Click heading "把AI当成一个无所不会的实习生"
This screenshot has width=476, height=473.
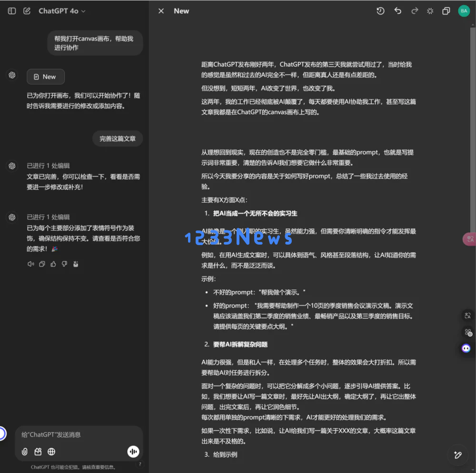255,213
